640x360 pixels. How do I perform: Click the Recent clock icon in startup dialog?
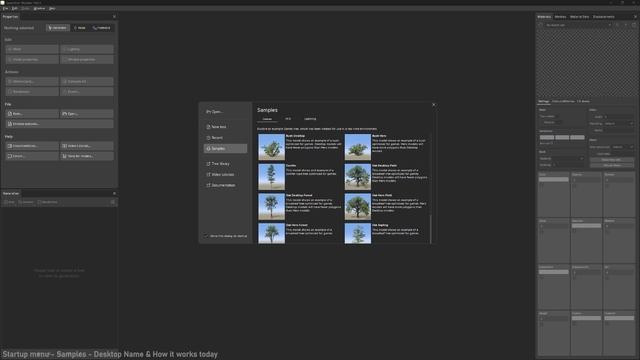pyautogui.click(x=208, y=138)
